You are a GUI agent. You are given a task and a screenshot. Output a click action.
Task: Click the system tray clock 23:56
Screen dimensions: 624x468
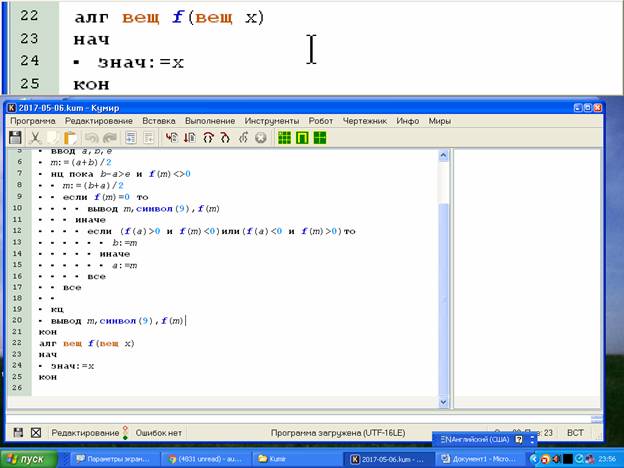pyautogui.click(x=607, y=459)
